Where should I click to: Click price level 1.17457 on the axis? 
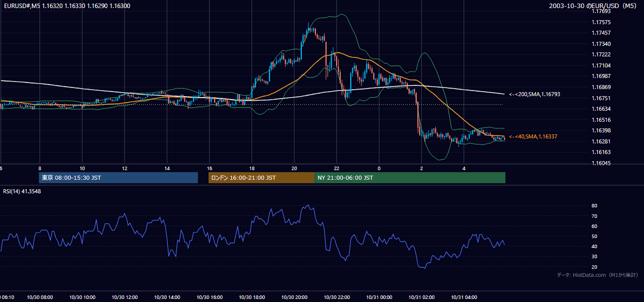pos(601,33)
